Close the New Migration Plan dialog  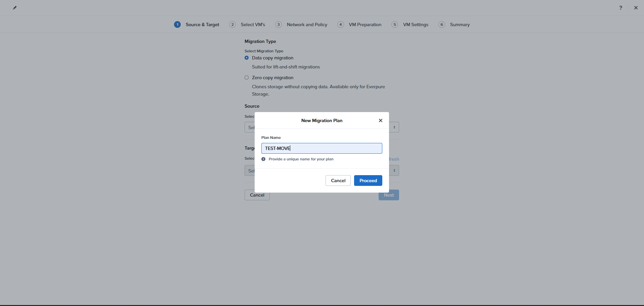coord(381,120)
